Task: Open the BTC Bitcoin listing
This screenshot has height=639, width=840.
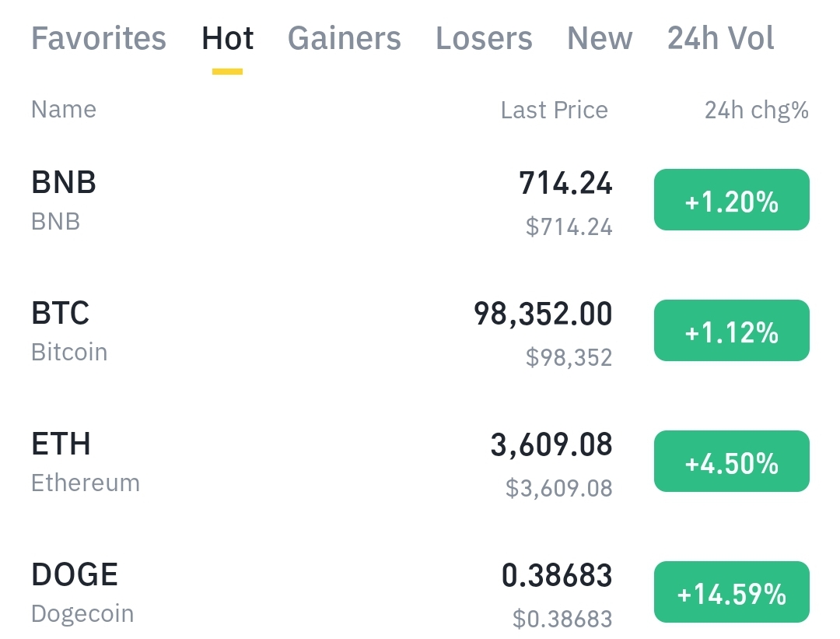Action: [x=68, y=331]
